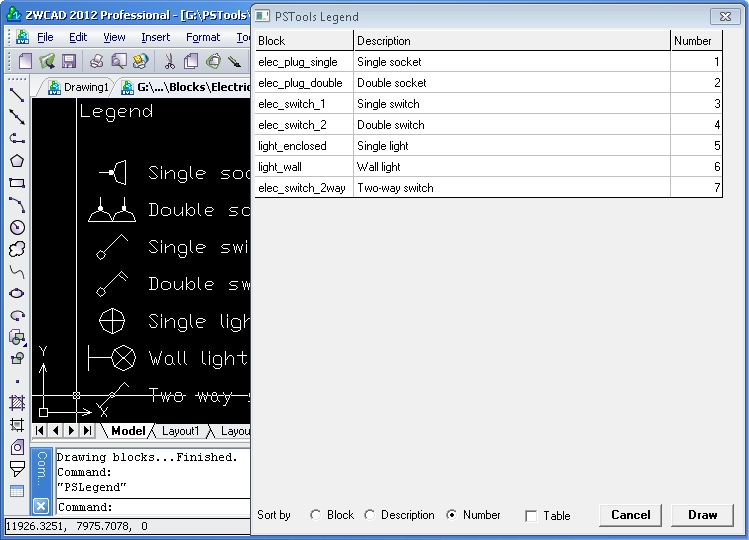Click the New drawing icon
Screen dimensions: 749x540
25,61
